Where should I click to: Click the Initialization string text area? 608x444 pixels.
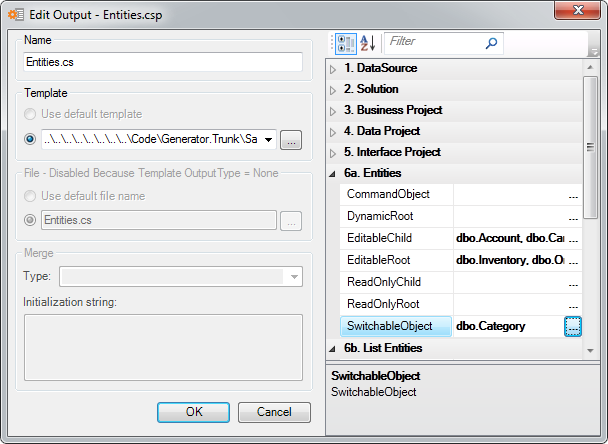pyautogui.click(x=163, y=347)
